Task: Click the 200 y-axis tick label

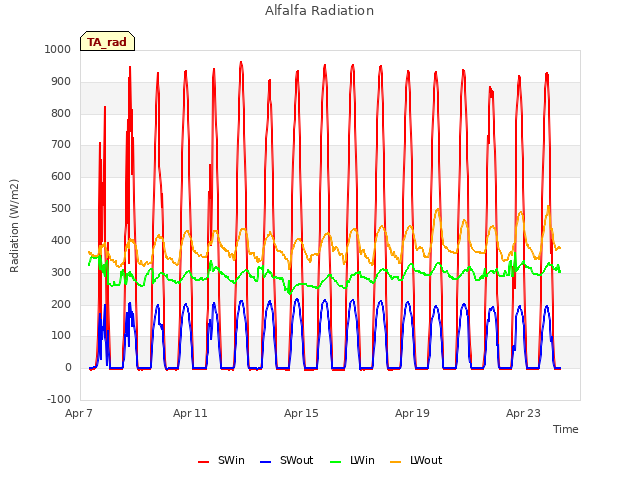Action: coord(61,304)
